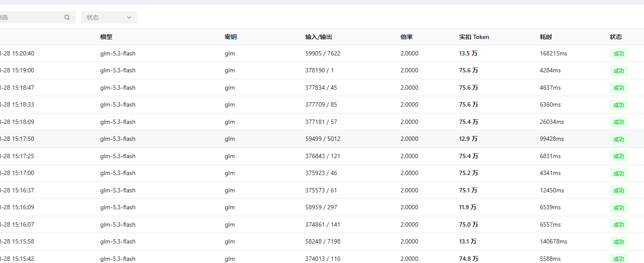Click the 6557ms duration cell
The width and height of the screenshot is (644, 263).
[x=550, y=224]
